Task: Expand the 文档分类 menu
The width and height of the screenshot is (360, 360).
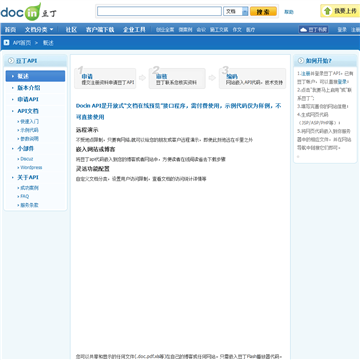Action: point(39,30)
